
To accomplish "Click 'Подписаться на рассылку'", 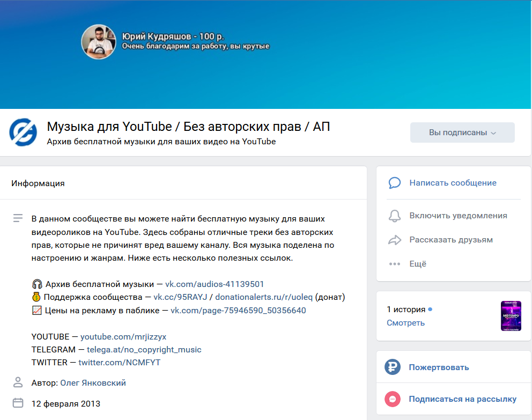I will click(x=462, y=399).
